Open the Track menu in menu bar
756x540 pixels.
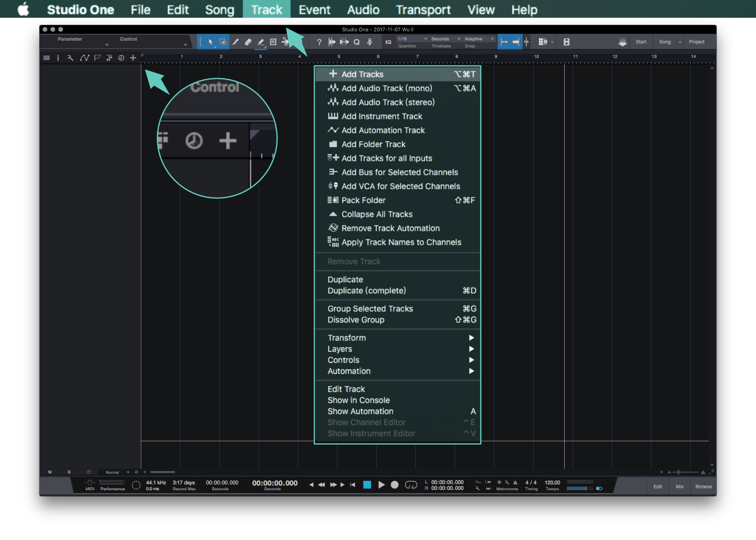[267, 9]
